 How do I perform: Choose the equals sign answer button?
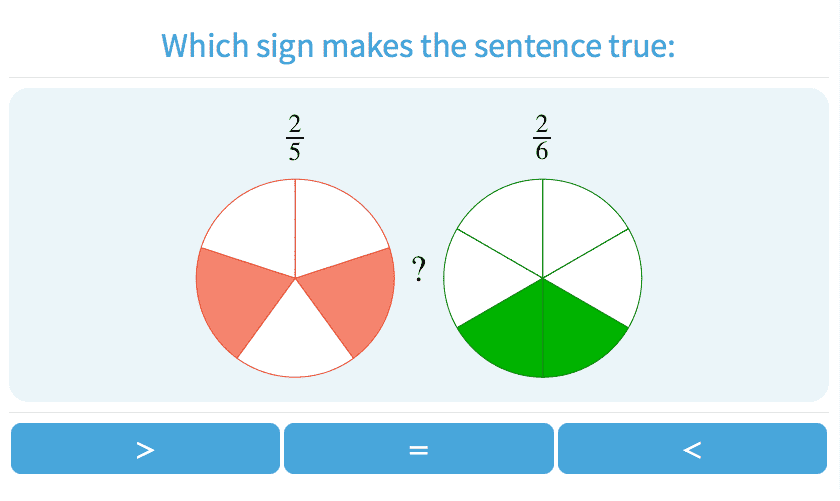[x=418, y=449]
